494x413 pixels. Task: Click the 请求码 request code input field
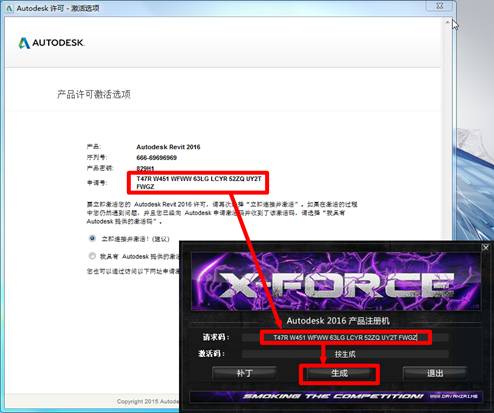[345, 337]
